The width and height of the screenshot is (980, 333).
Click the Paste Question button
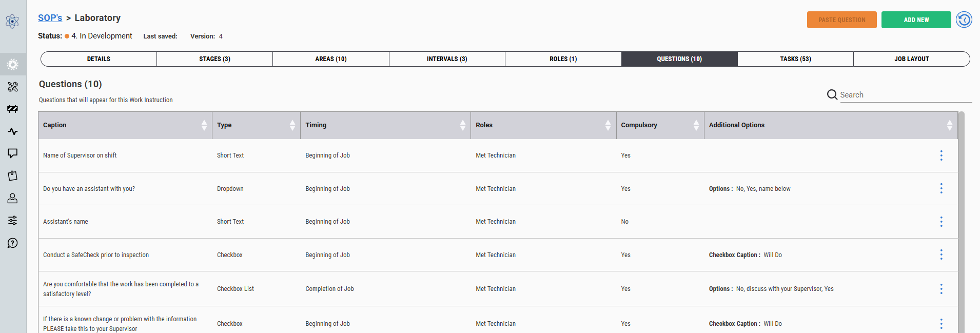tap(841, 20)
